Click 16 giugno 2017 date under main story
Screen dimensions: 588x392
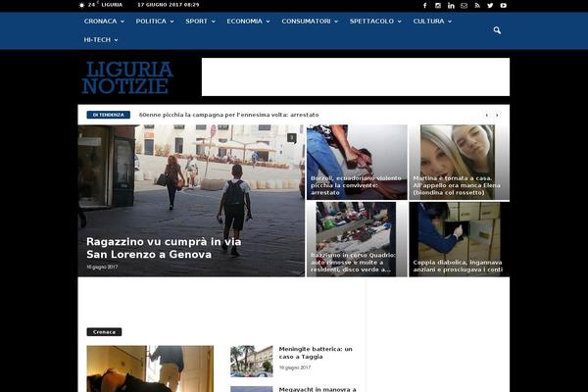click(102, 268)
